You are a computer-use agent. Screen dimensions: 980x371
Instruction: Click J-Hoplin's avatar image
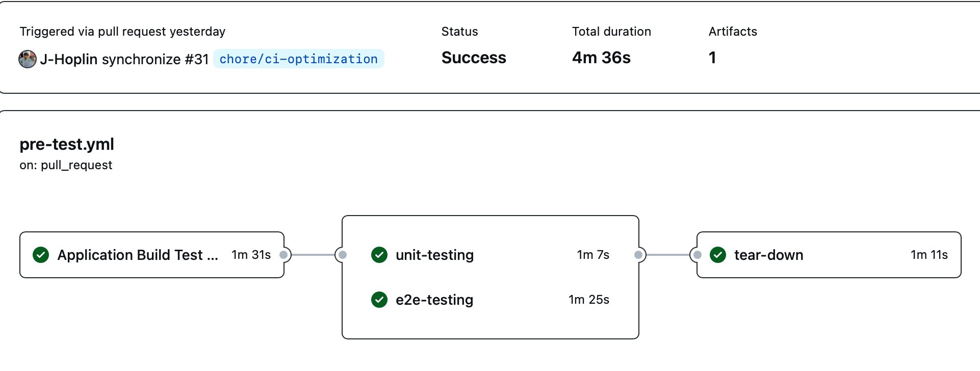click(28, 59)
